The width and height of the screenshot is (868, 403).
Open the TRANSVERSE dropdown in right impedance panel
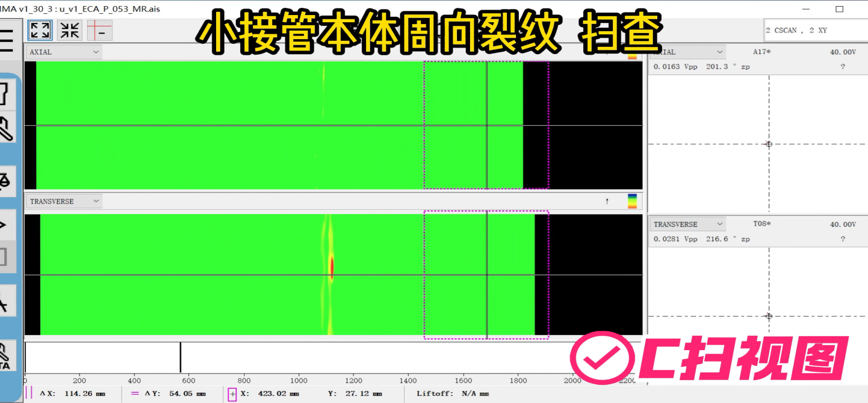click(688, 224)
